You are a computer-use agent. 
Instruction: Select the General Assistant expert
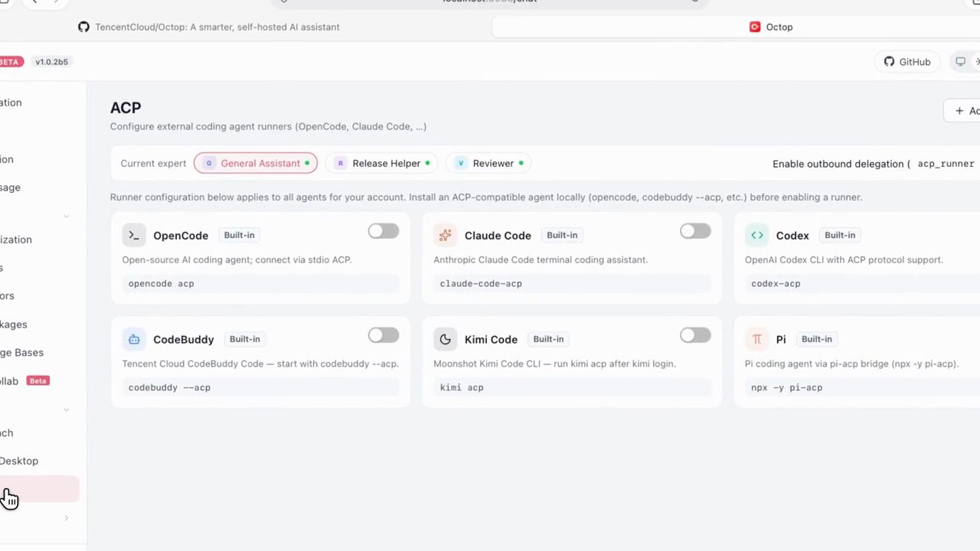(x=256, y=163)
